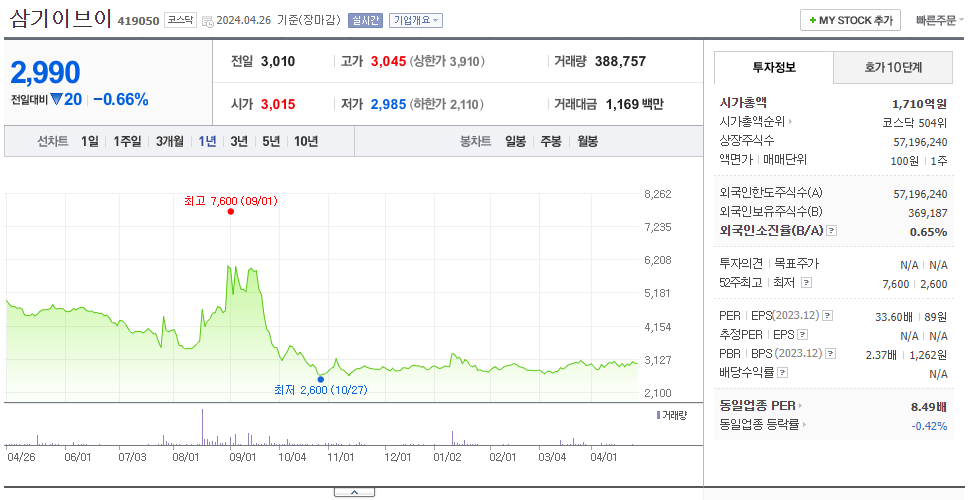The width and height of the screenshot is (968, 500).
Task: Show the 일봉 candlestick chart
Action: point(515,141)
